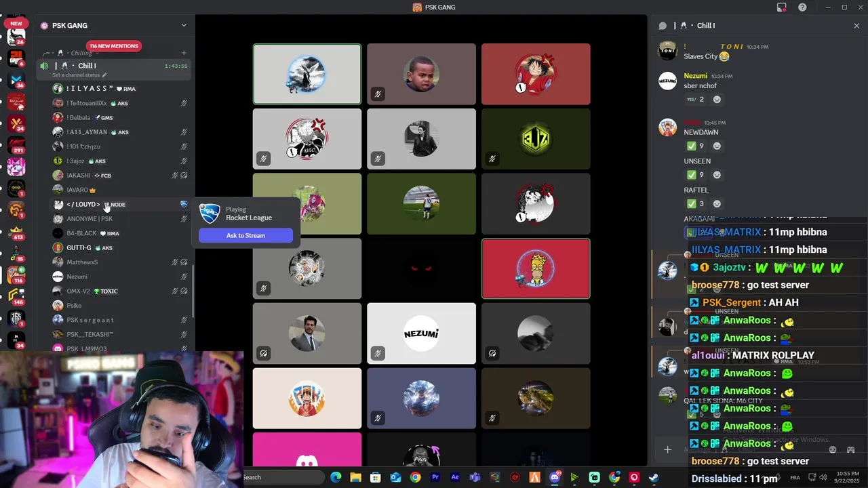Open server icon with 613 badge
This screenshot has height=488, width=868.
[x=16, y=232]
